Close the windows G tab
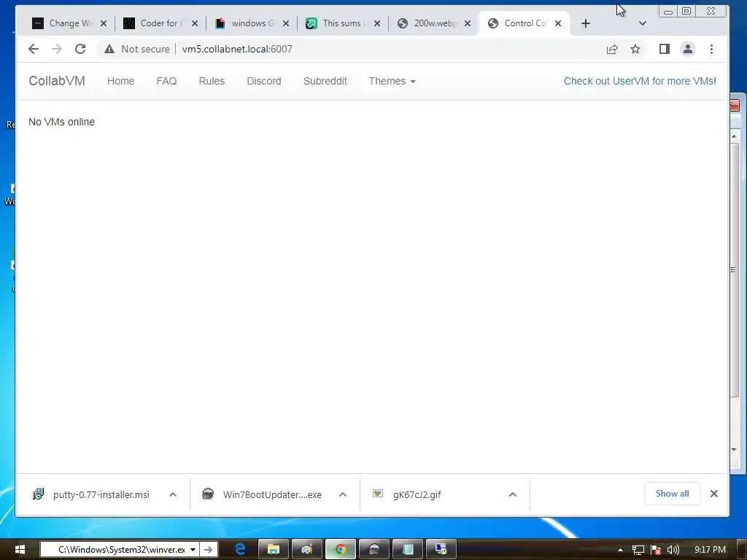747x560 pixels. (x=286, y=23)
